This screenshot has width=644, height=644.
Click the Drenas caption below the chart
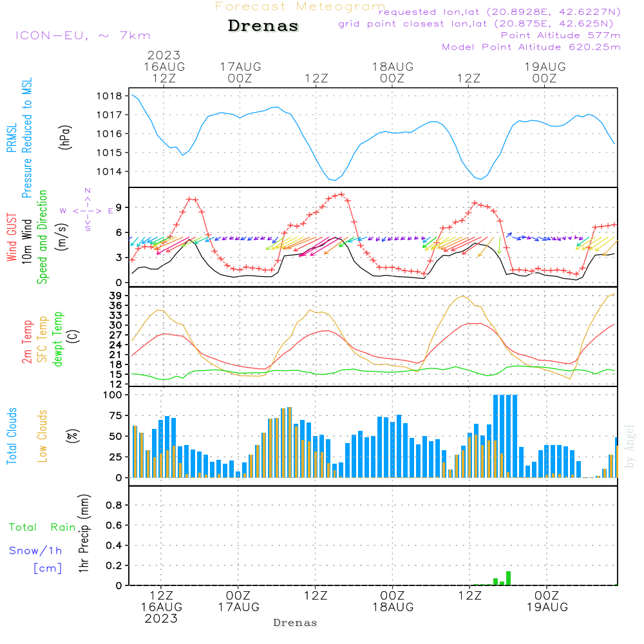tap(296, 623)
